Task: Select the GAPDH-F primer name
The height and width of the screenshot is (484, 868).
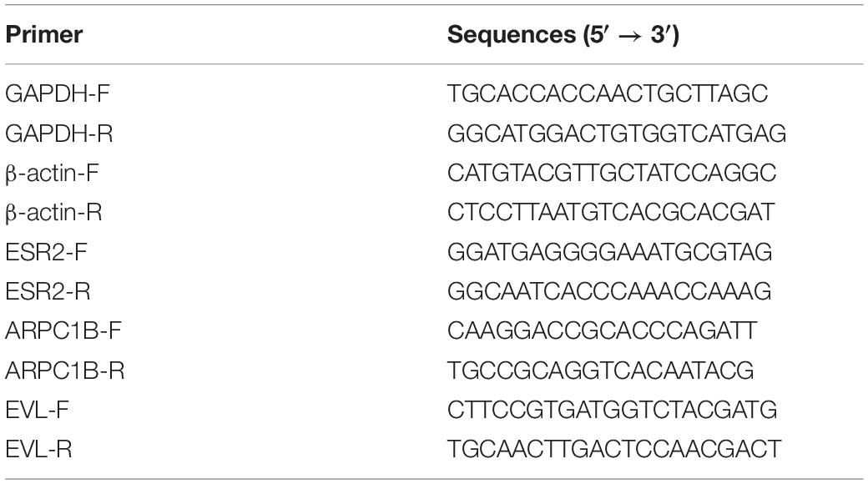Action: (58, 93)
